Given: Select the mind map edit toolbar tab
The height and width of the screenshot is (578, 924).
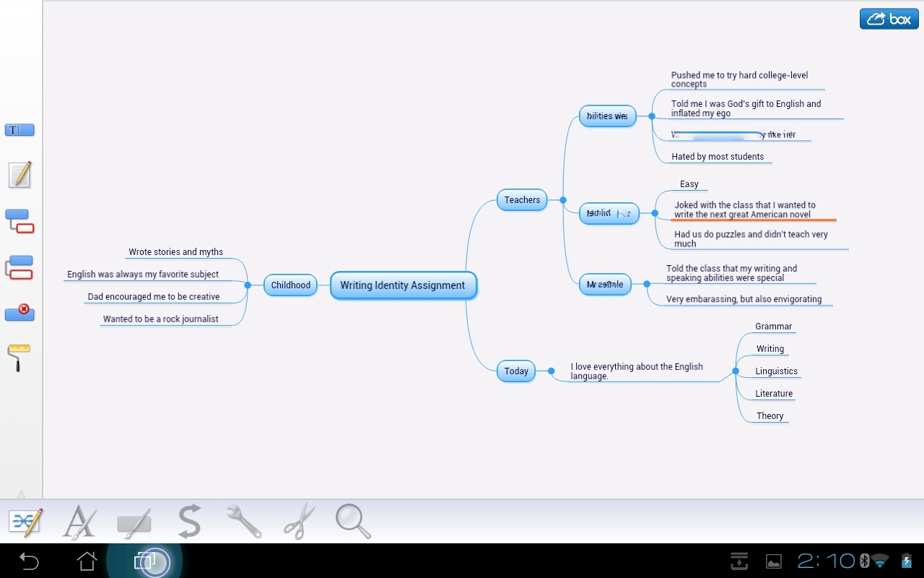Looking at the screenshot, I should click(25, 521).
